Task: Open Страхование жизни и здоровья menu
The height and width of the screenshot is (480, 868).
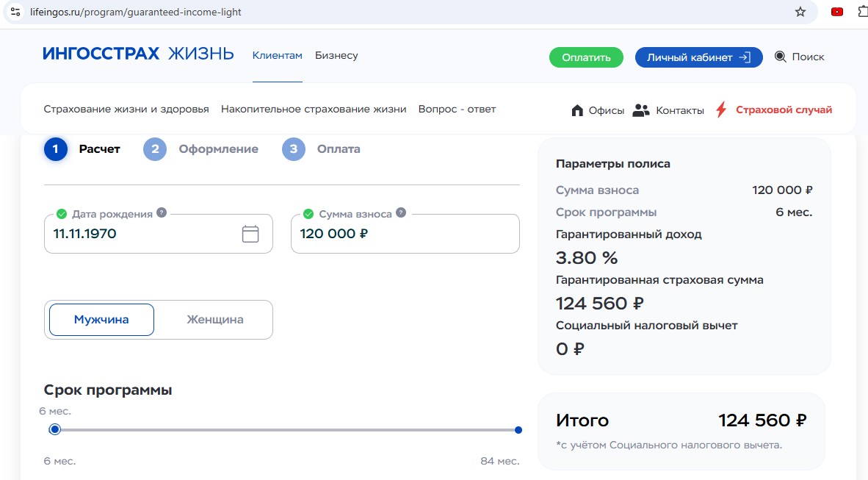Action: [x=126, y=109]
